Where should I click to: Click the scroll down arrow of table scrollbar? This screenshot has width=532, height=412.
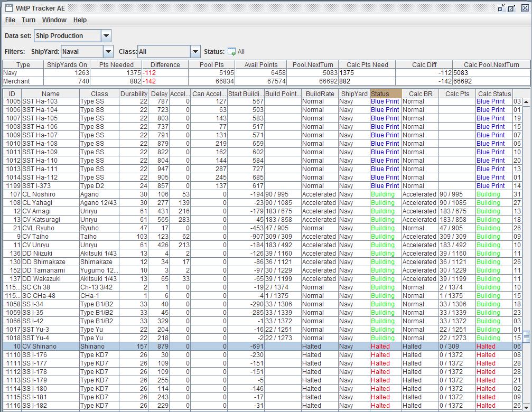526,407
